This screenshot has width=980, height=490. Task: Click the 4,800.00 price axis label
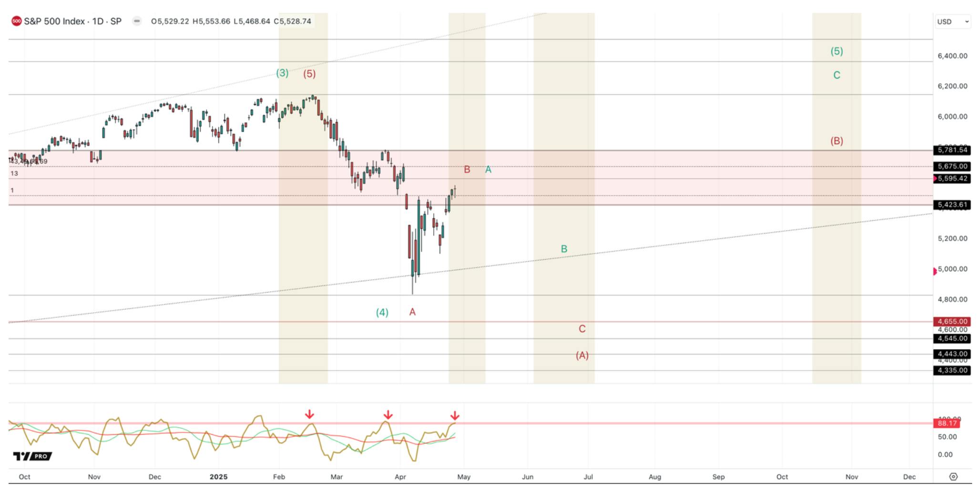952,300
